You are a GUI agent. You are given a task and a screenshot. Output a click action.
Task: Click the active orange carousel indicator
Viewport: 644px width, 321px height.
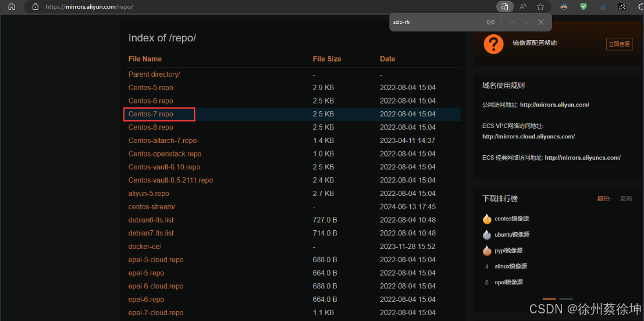pyautogui.click(x=549, y=299)
